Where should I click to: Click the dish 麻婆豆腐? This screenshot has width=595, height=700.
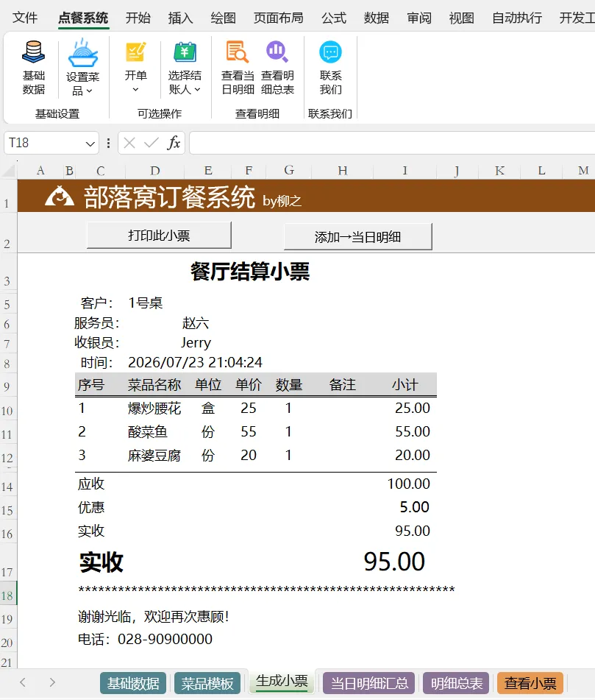click(x=154, y=456)
